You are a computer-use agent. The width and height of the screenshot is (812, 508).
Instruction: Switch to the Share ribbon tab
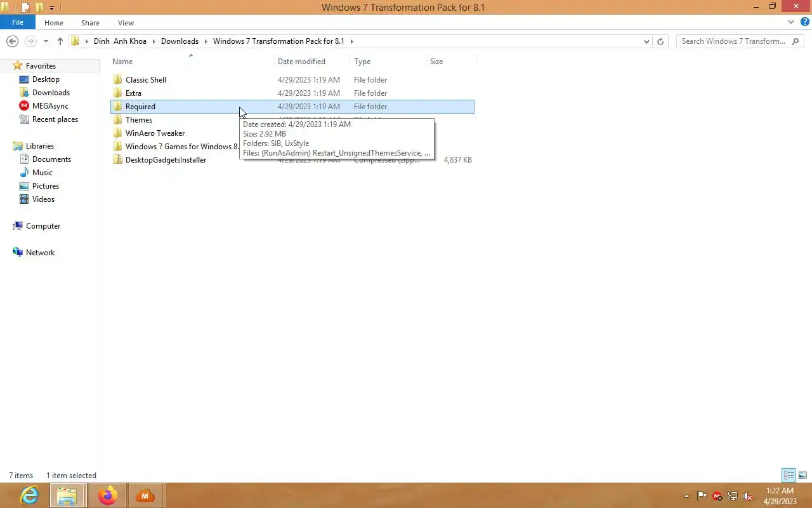pos(90,23)
